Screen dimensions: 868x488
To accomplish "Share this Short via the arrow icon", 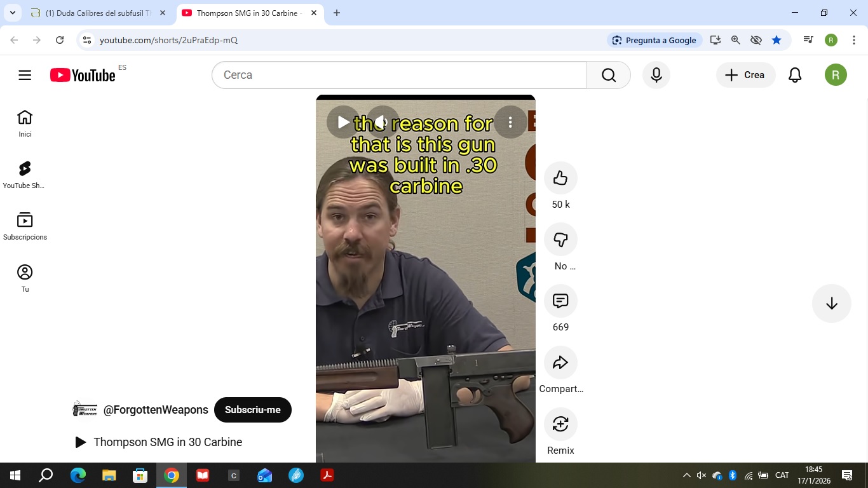I will 560,363.
